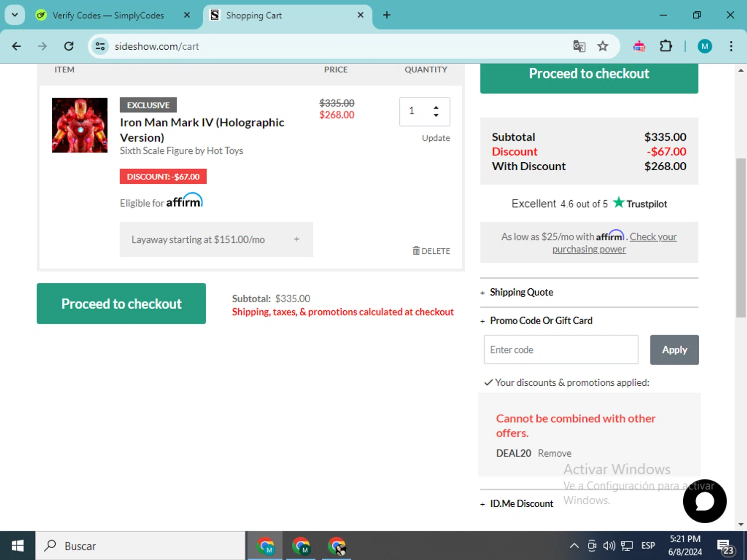Click the Apply promo code button
Viewport: 747px width, 560px height.
674,350
